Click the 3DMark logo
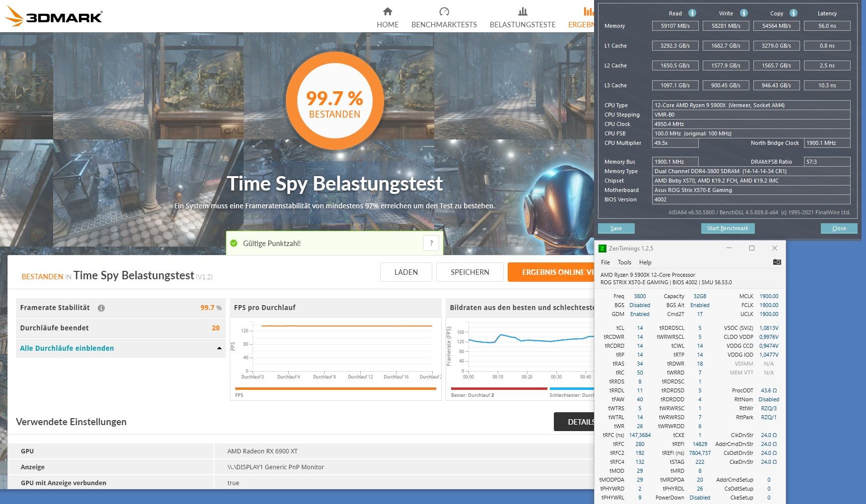Screen dimensions: 866x504 click(54, 16)
